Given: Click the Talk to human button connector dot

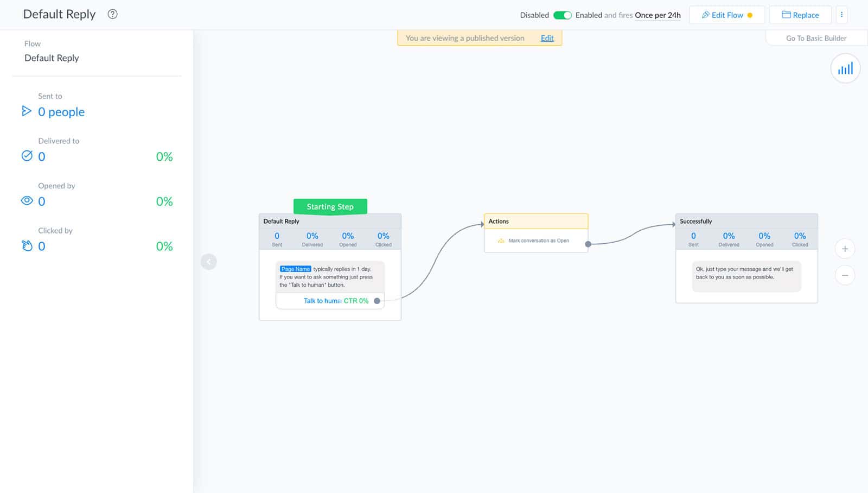Looking at the screenshot, I should point(377,301).
